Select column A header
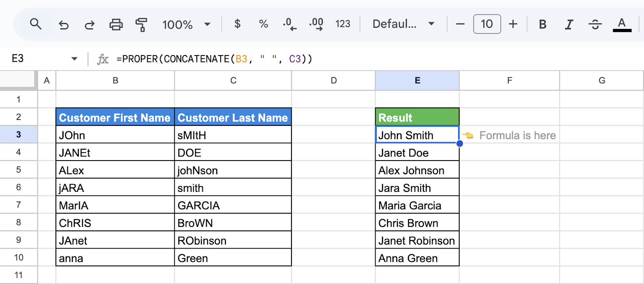This screenshot has width=644, height=284. coord(47,80)
